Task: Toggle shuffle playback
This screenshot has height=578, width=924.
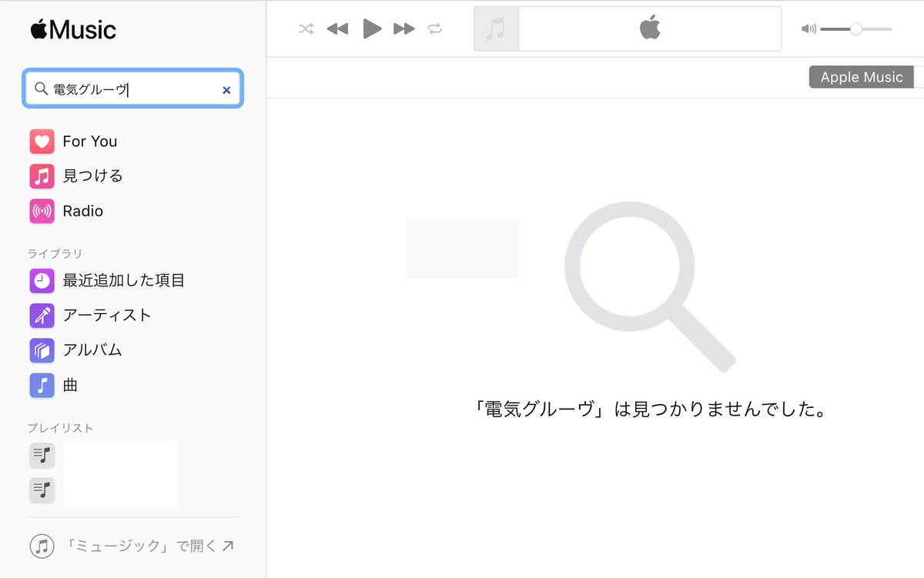Action: click(x=306, y=29)
